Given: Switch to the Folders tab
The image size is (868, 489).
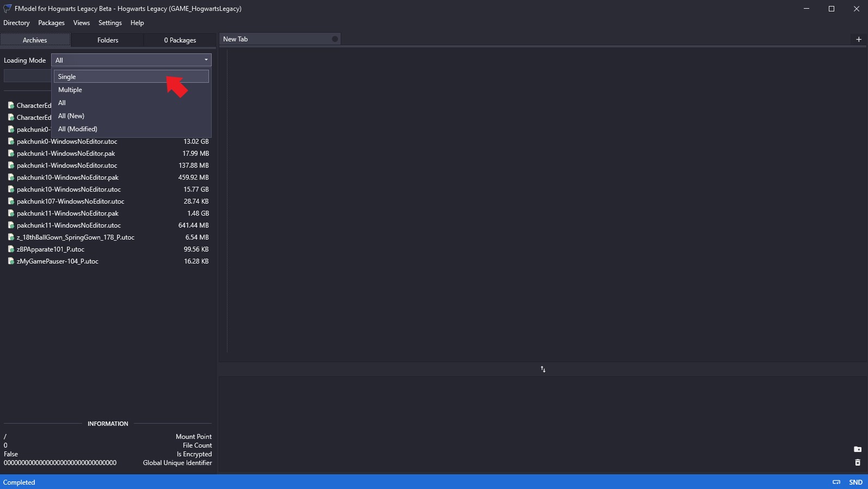Looking at the screenshot, I should pyautogui.click(x=108, y=40).
